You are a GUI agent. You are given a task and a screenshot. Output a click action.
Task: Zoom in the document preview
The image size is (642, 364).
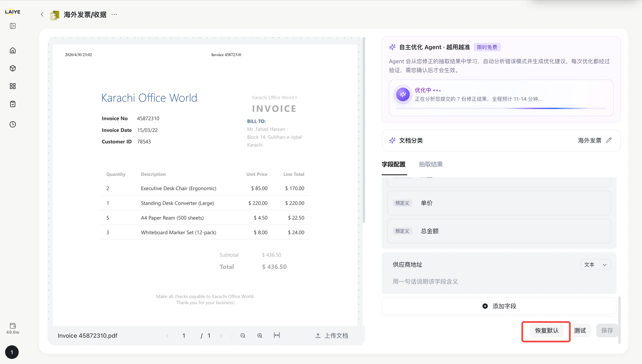(x=260, y=336)
